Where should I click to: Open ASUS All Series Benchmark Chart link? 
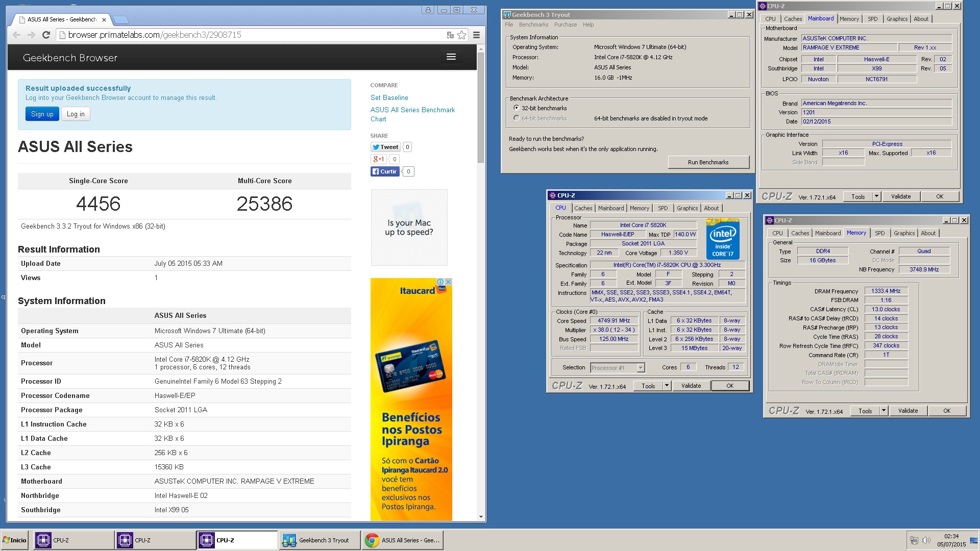click(x=412, y=114)
